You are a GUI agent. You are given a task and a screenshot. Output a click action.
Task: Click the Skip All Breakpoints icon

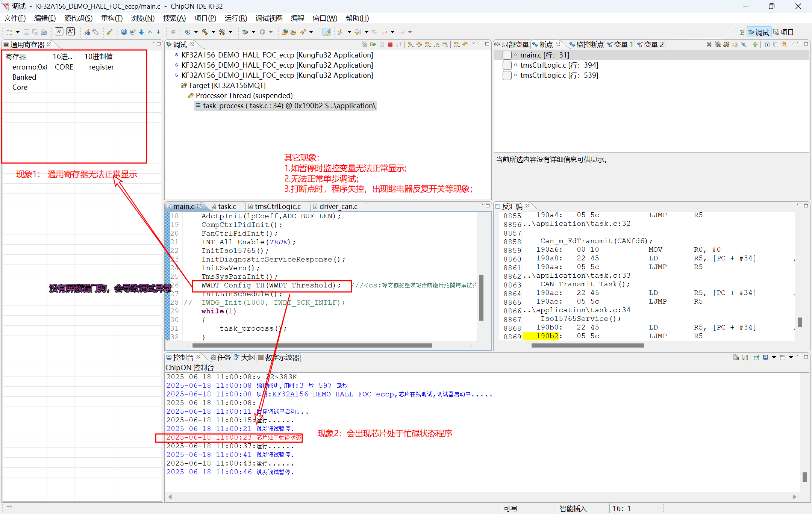744,44
